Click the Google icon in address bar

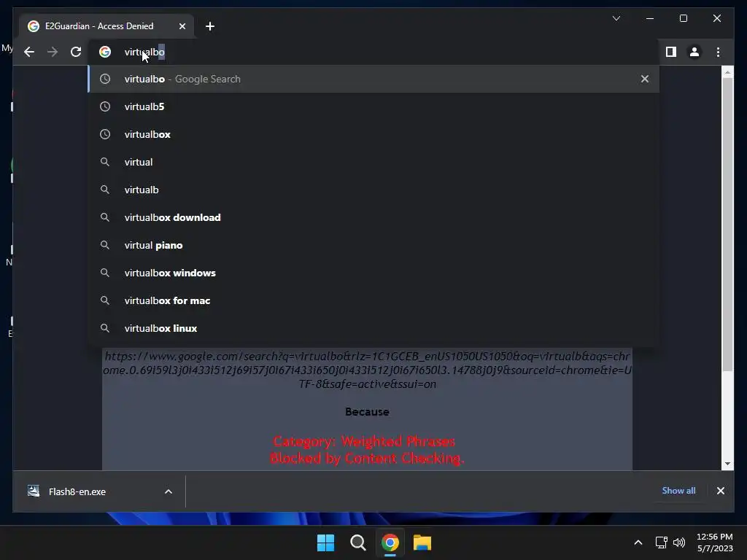(105, 52)
